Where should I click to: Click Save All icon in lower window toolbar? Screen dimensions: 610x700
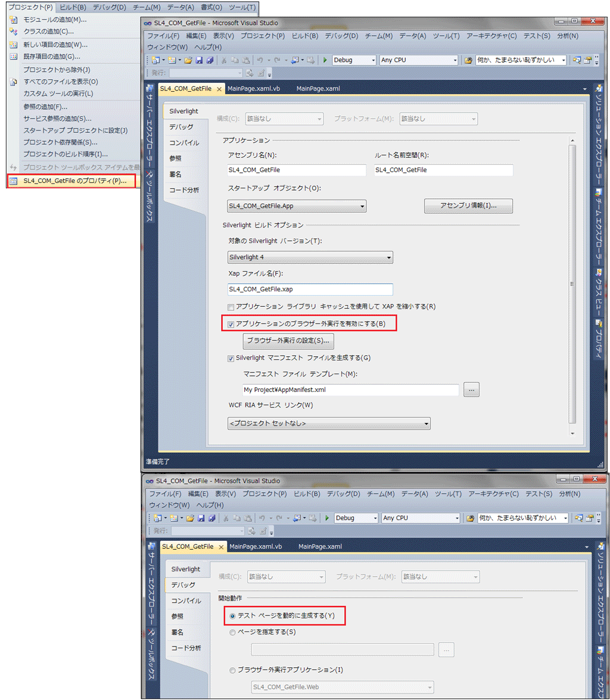click(x=211, y=518)
